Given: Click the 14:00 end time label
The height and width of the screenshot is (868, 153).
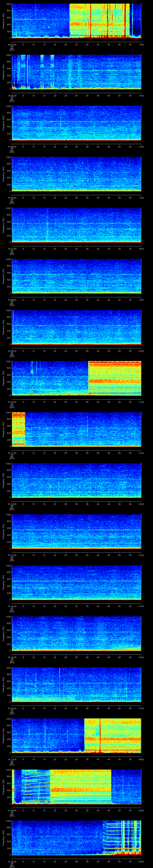Looking at the screenshot, I should [x=141, y=555].
